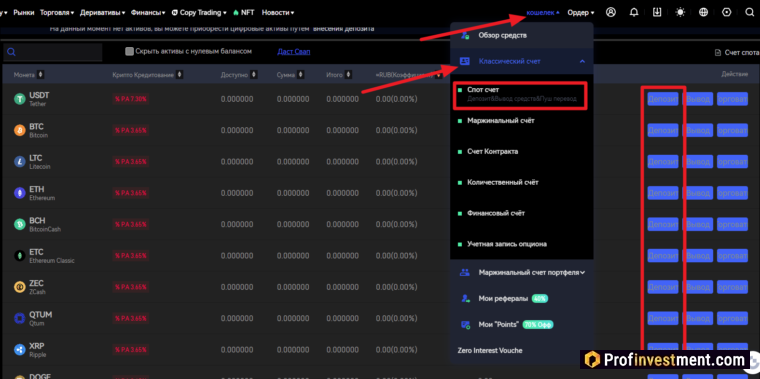Open notifications bell icon

634,13
